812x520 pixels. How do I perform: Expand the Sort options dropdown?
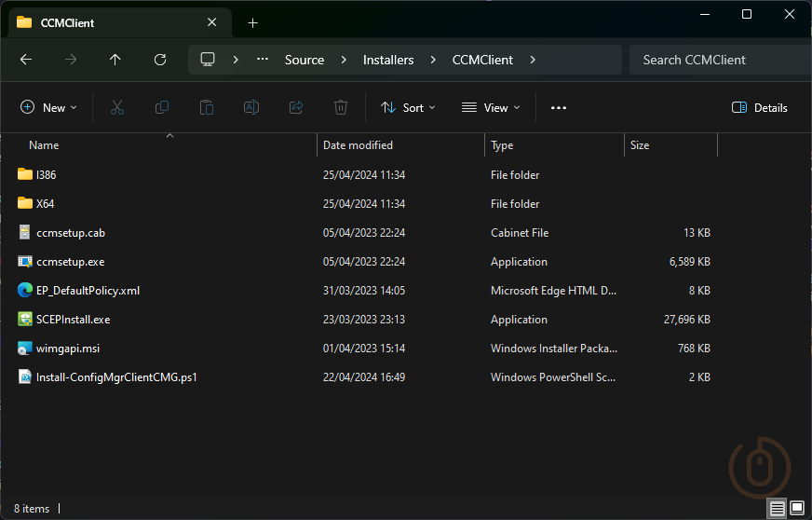coord(408,107)
